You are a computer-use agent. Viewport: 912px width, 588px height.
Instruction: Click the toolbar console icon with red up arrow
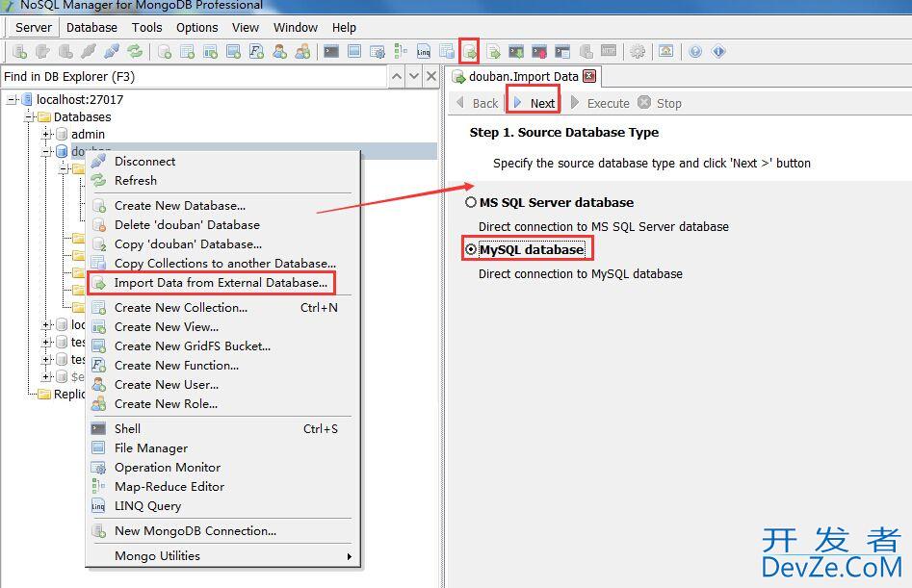(539, 52)
